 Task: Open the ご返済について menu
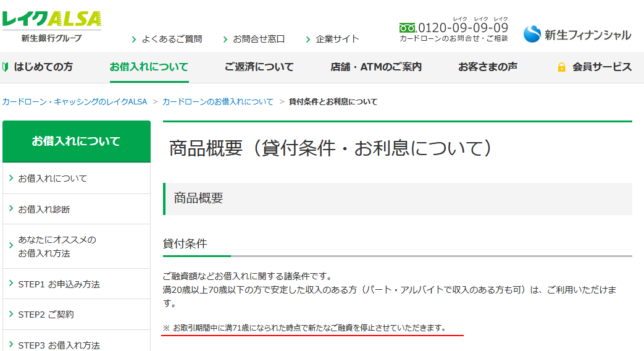point(259,67)
